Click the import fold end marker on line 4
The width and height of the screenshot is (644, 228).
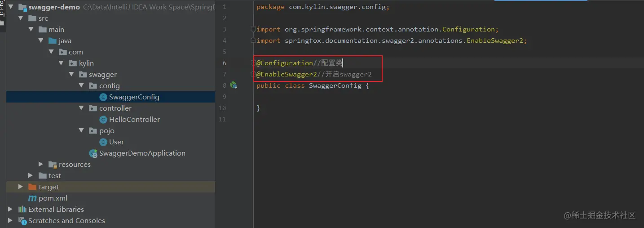[253, 41]
